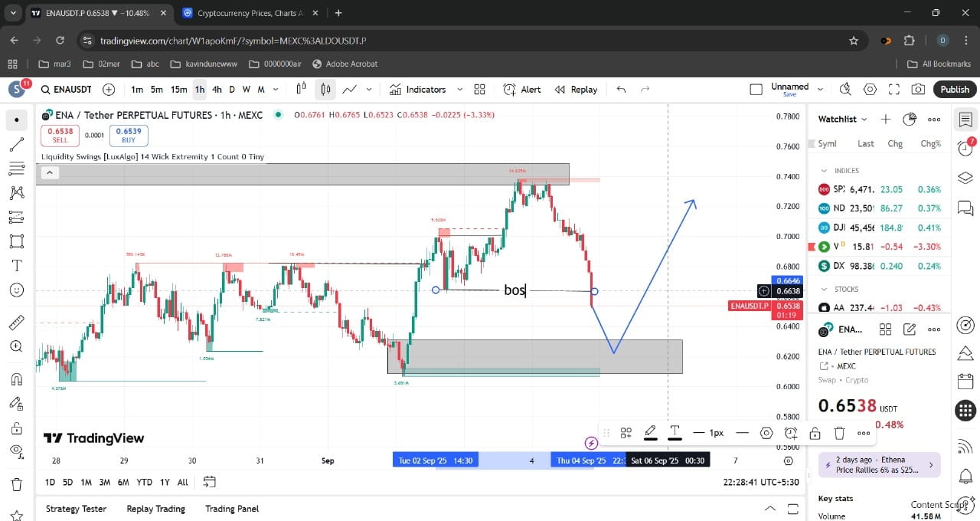Screen dimensions: 980x521
Task: Switch to 15m timeframe
Action: (x=178, y=90)
